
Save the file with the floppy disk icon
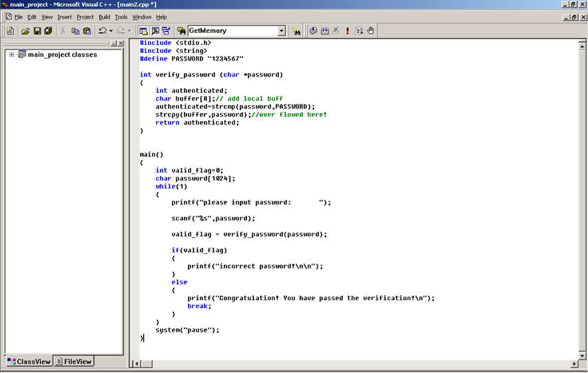[37, 31]
